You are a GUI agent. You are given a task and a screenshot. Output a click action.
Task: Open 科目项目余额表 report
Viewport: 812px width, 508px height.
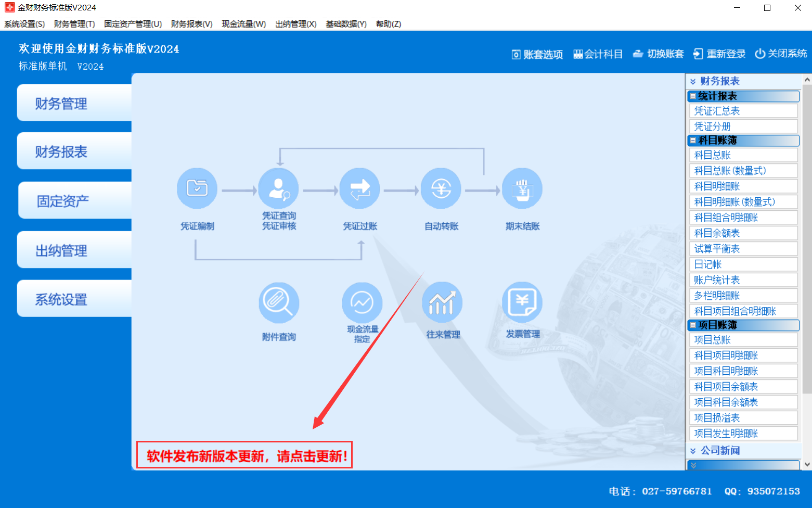(743, 387)
